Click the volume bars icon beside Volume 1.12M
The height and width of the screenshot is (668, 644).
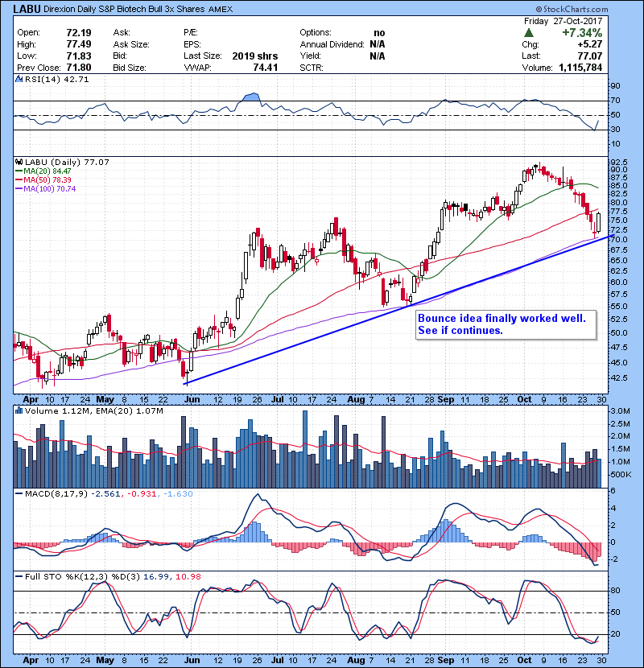click(x=19, y=411)
